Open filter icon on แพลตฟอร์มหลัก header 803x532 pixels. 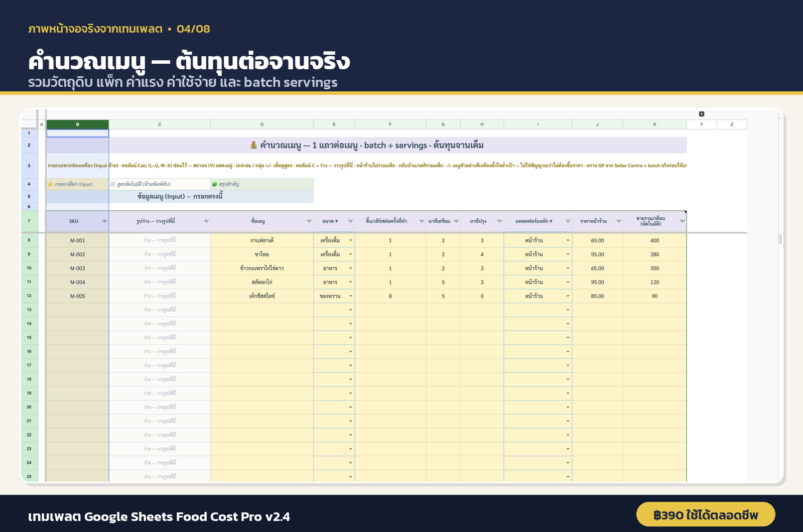coord(568,221)
